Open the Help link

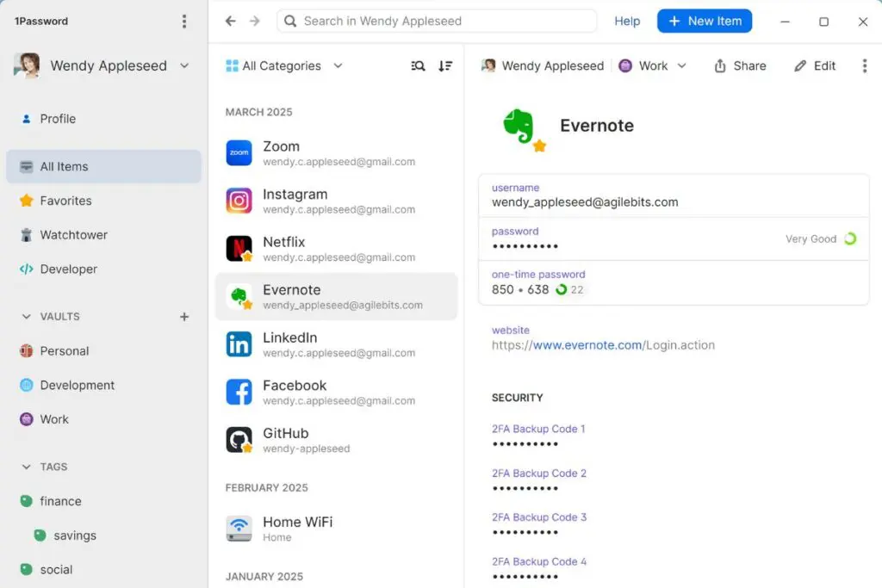pyautogui.click(x=627, y=21)
